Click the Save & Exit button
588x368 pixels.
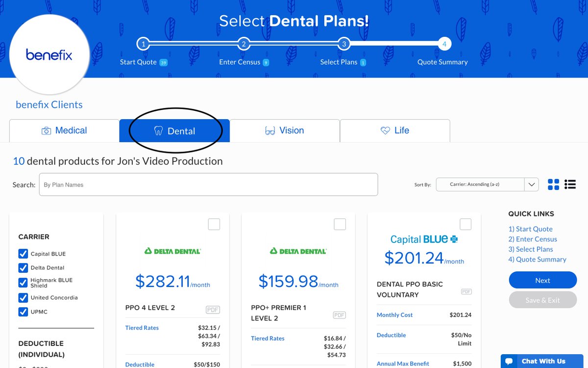543,300
